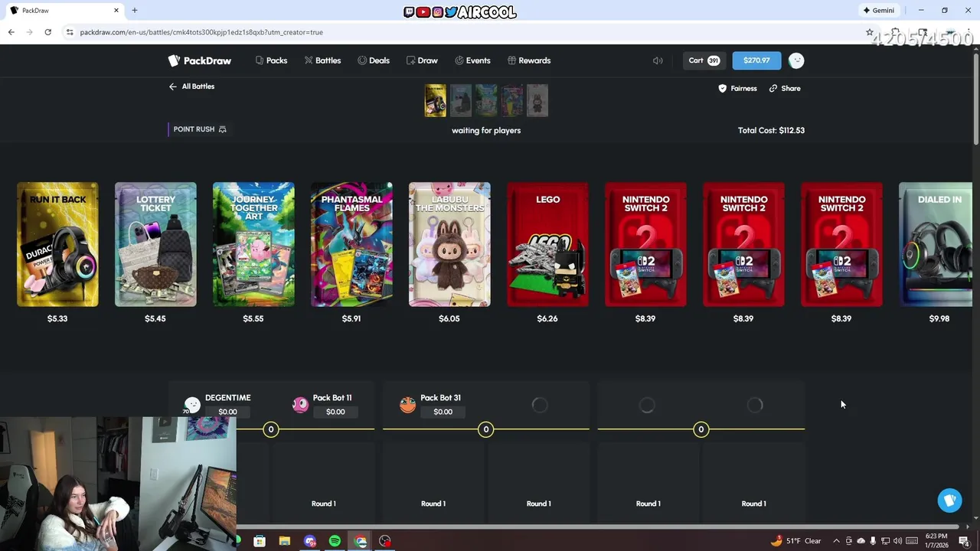Open the Lottery Ticket pack card
980x551 pixels.
coord(155,244)
